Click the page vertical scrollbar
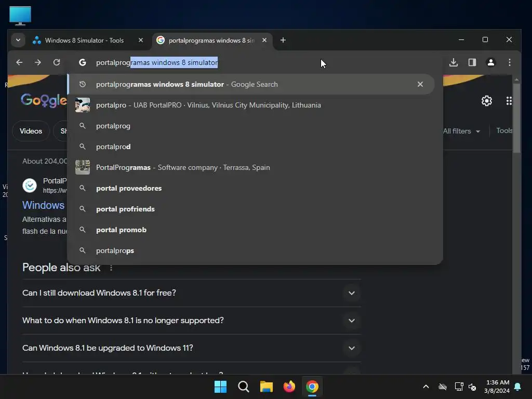Viewport: 532px width, 399px height. coord(516,119)
